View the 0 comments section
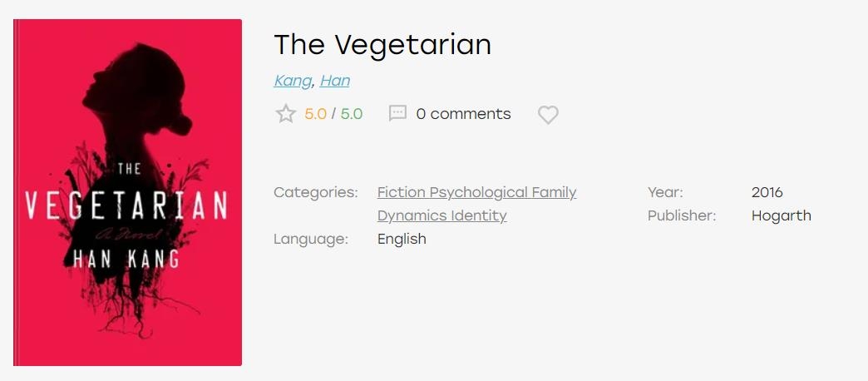The image size is (868, 381). (463, 113)
